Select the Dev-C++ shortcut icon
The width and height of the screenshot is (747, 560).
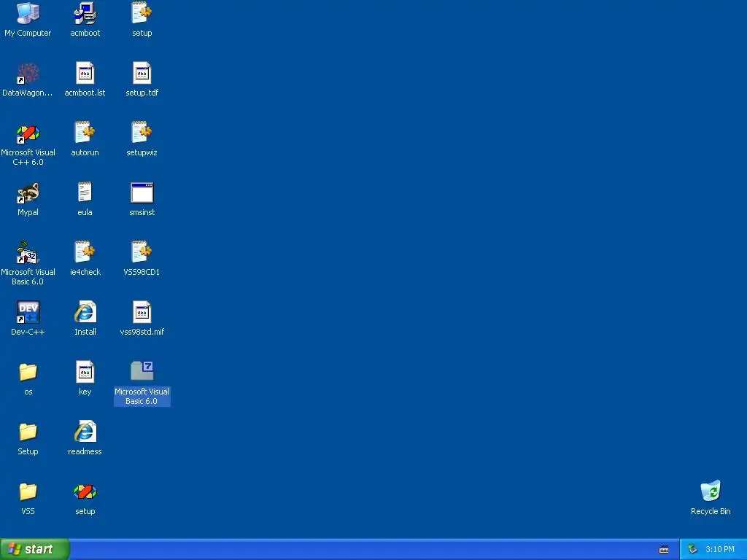28,312
